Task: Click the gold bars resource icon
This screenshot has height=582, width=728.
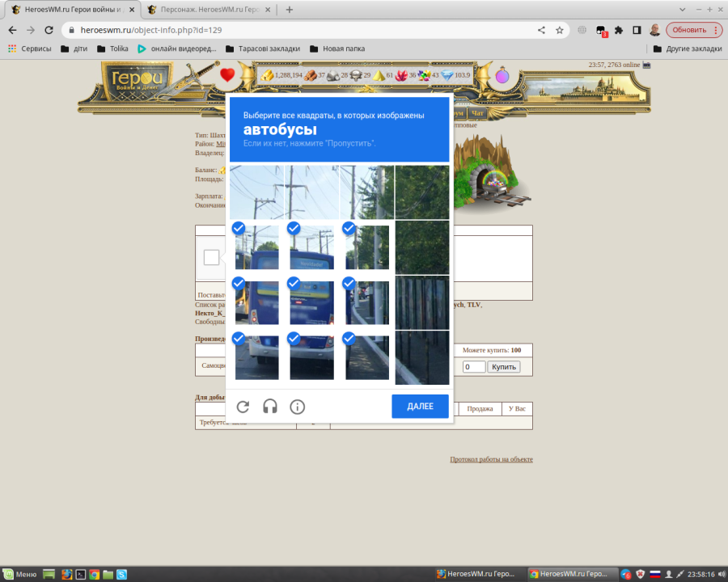Action: (267, 75)
